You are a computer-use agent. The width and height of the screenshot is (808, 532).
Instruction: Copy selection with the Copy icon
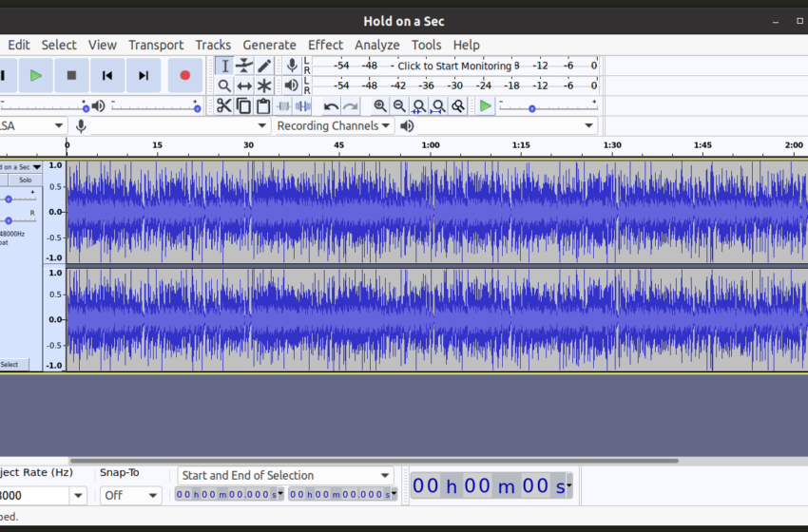(x=243, y=106)
